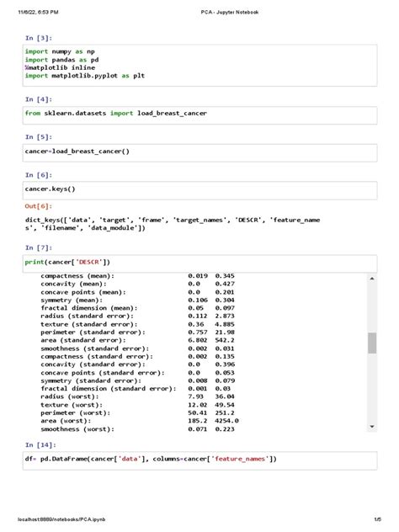The width and height of the screenshot is (399, 532).
Task: Click the Out[6]: prompt label
Action: [x=39, y=206]
